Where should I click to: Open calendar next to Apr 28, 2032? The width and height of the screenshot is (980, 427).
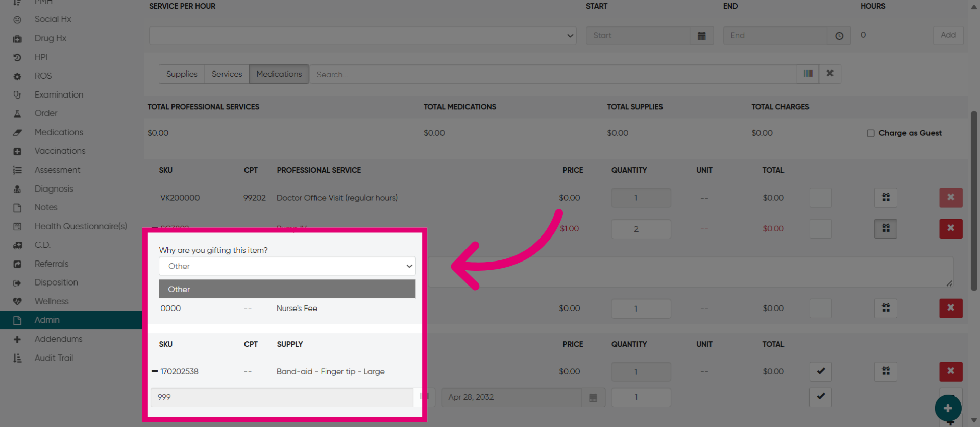(593, 397)
